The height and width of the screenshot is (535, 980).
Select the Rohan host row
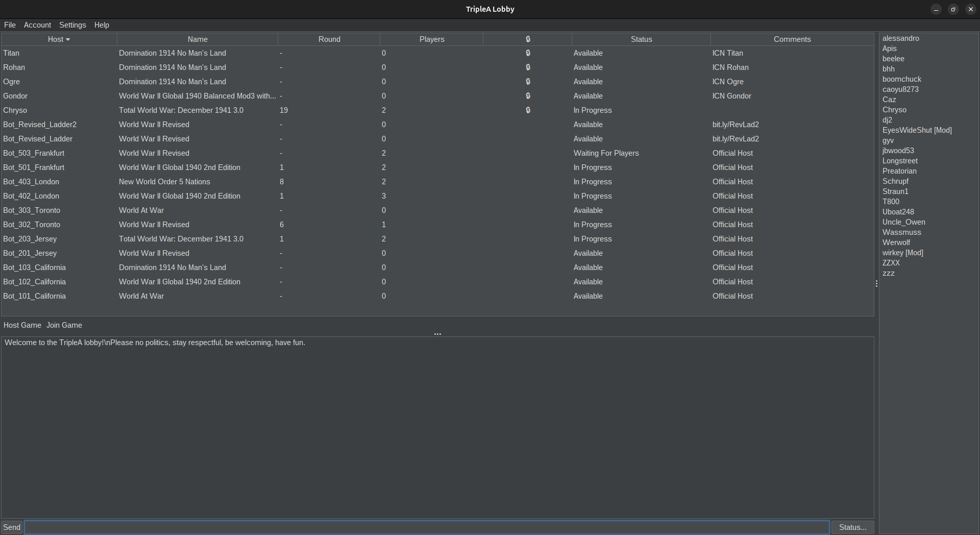pyautogui.click(x=437, y=67)
